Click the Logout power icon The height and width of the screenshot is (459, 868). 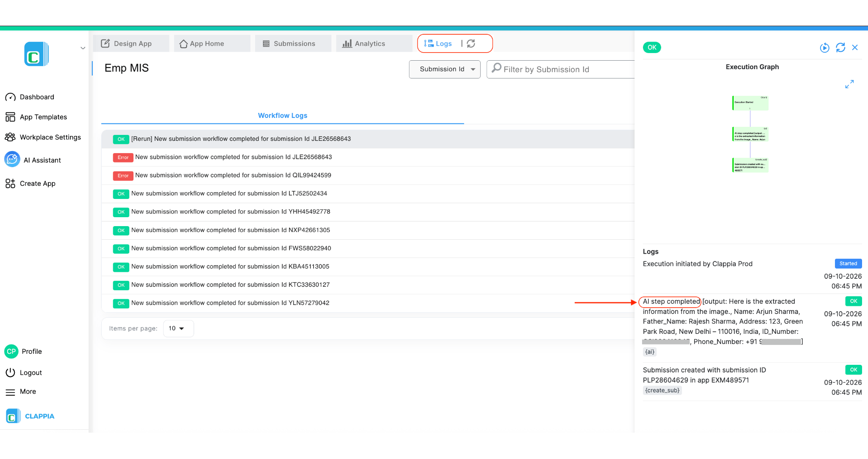(x=10, y=373)
